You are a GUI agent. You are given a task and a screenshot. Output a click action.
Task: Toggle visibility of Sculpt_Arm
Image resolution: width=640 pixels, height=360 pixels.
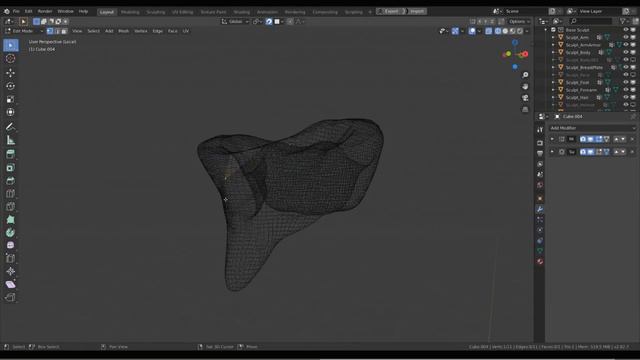[x=626, y=37]
